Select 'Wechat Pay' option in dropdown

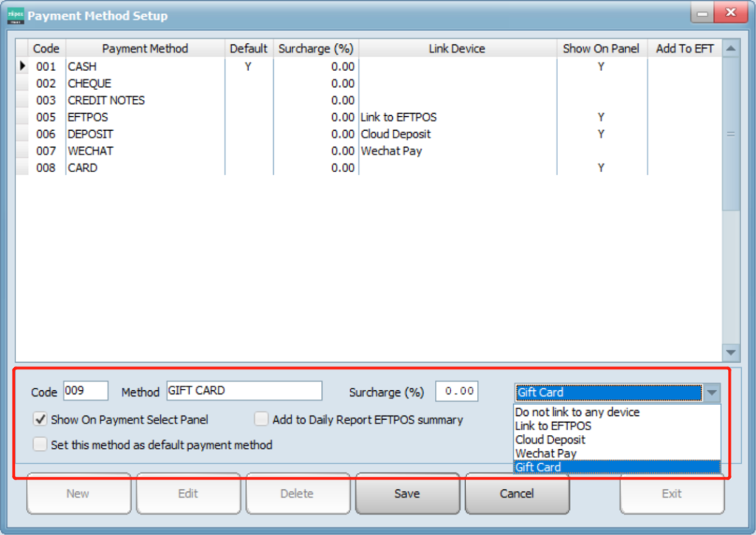(546, 453)
